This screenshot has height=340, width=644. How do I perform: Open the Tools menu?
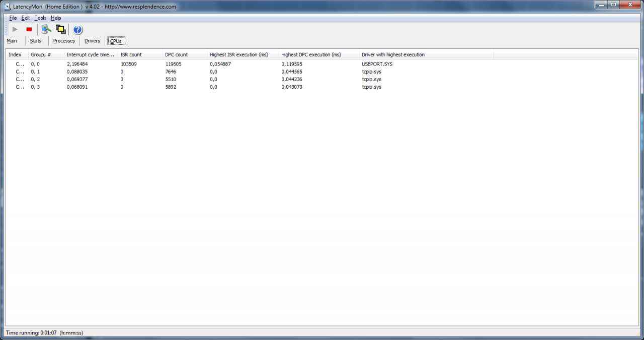(40, 18)
